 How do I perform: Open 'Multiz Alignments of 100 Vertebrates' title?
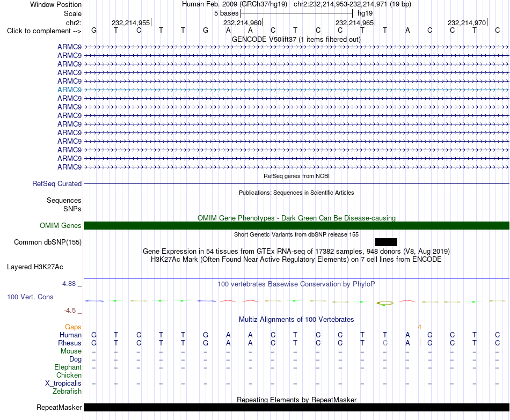point(296,319)
